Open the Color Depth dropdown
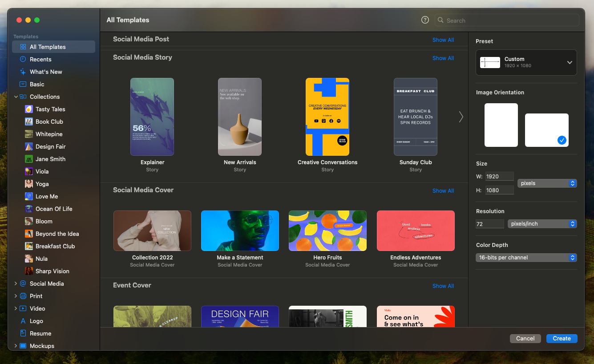This screenshot has height=364, width=594. click(526, 258)
